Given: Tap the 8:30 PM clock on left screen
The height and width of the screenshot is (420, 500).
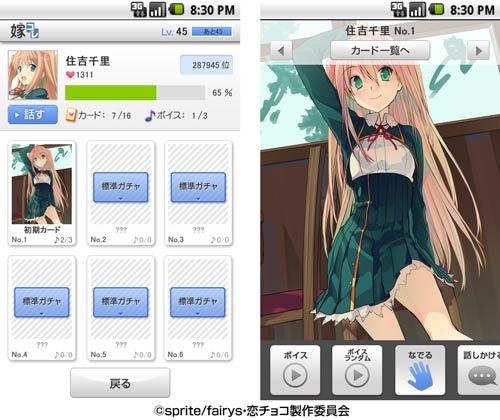Looking at the screenshot, I should pyautogui.click(x=212, y=10).
